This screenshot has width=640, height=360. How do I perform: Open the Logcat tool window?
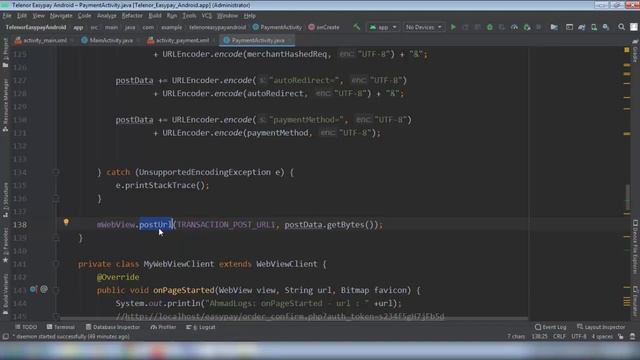[x=200, y=327]
